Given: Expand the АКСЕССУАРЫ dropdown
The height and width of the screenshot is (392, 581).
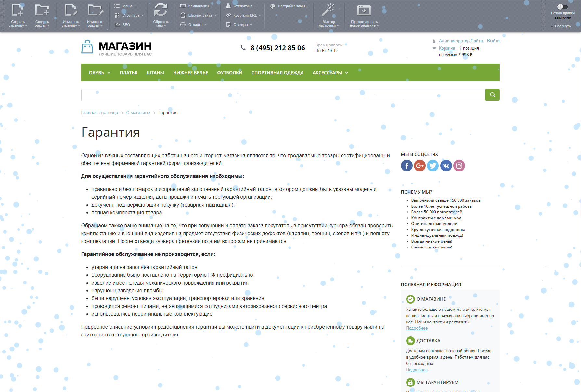Looking at the screenshot, I should (x=330, y=73).
